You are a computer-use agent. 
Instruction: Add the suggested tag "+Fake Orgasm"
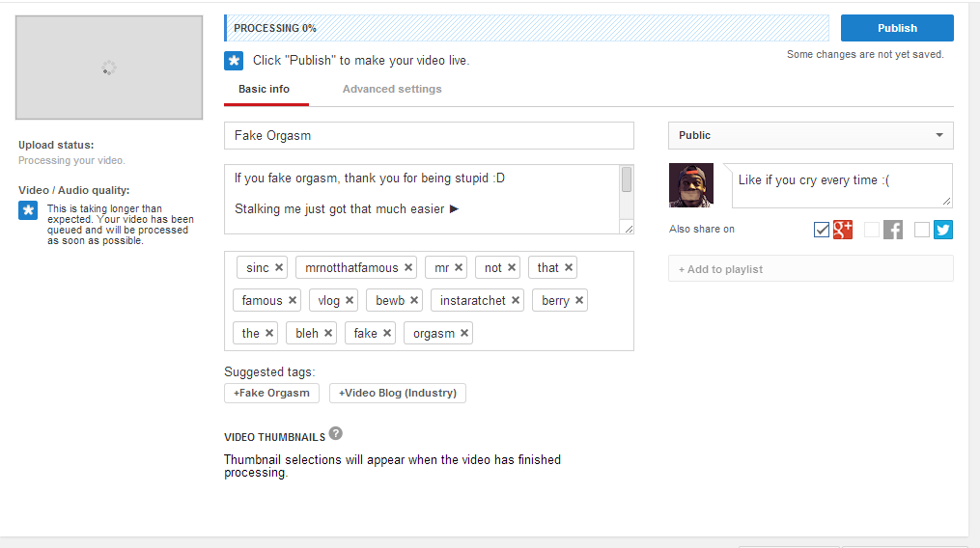pos(271,393)
